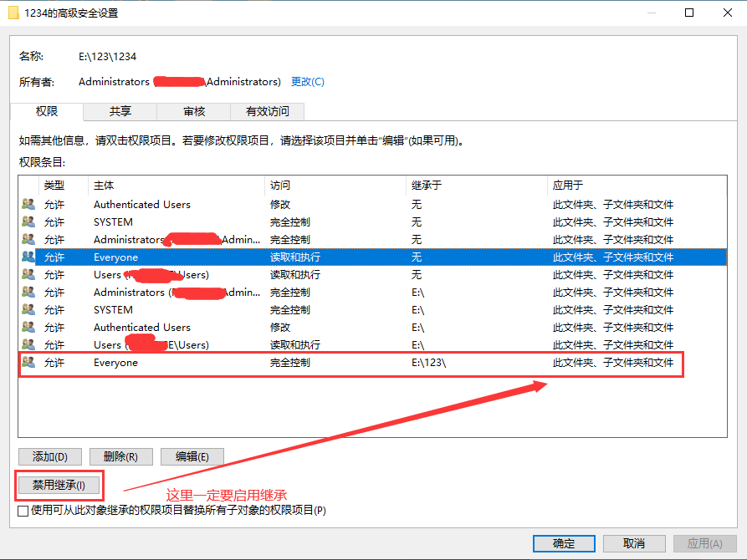Switch to the 共享 tab

point(120,111)
